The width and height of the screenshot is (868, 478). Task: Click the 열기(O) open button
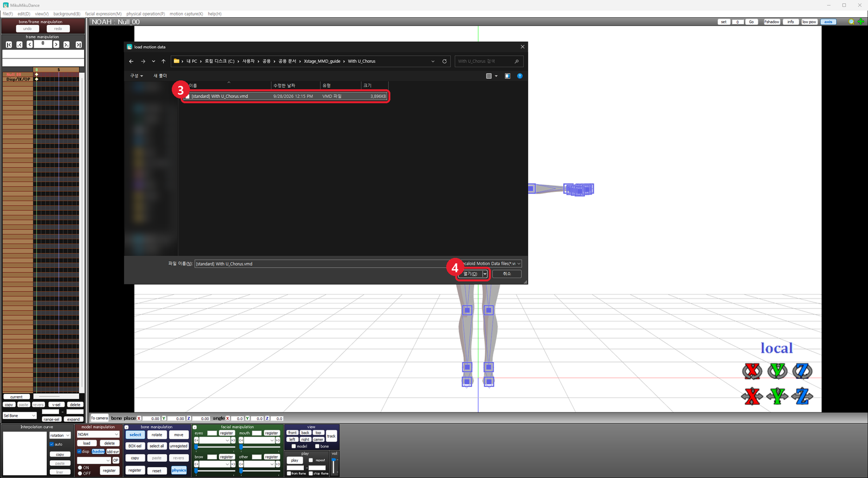(x=470, y=274)
